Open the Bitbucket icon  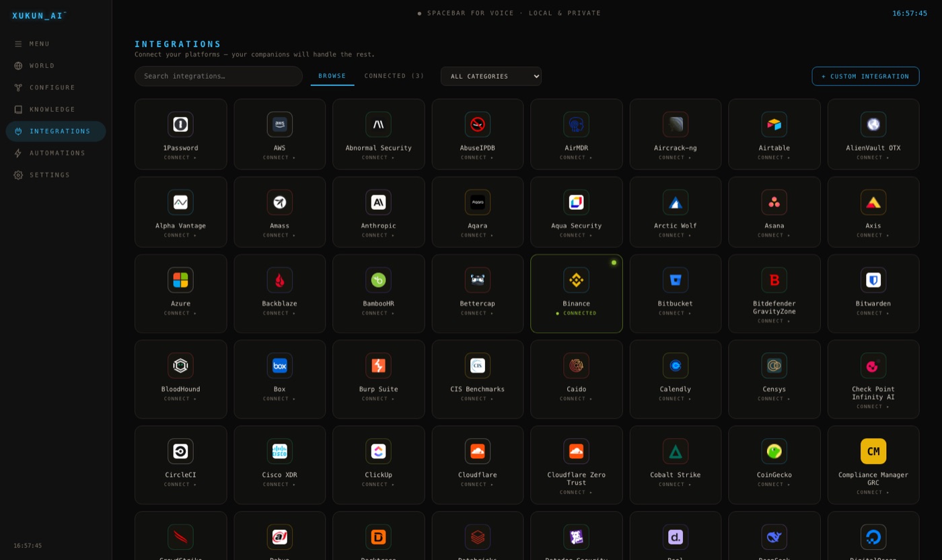tap(676, 280)
